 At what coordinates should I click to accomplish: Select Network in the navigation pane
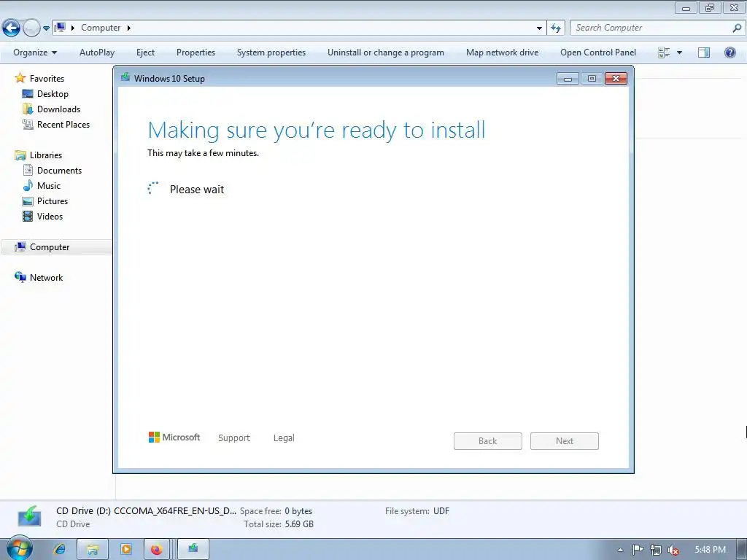click(x=46, y=278)
